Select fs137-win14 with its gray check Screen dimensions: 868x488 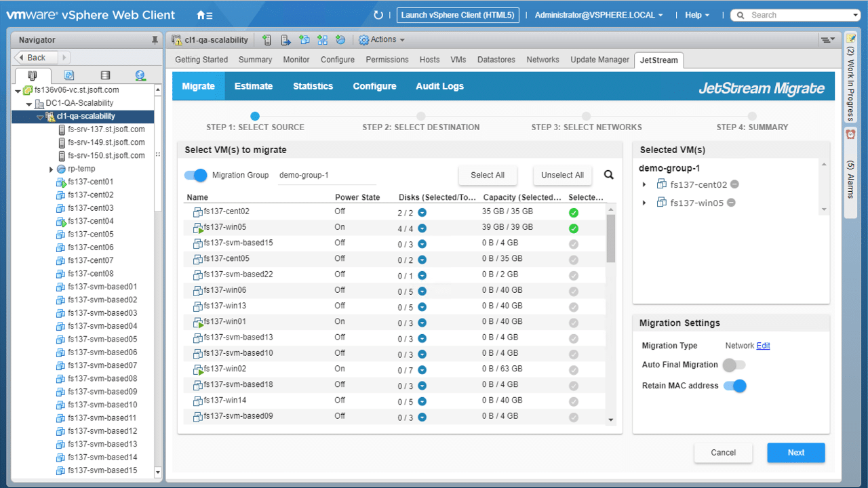point(574,401)
